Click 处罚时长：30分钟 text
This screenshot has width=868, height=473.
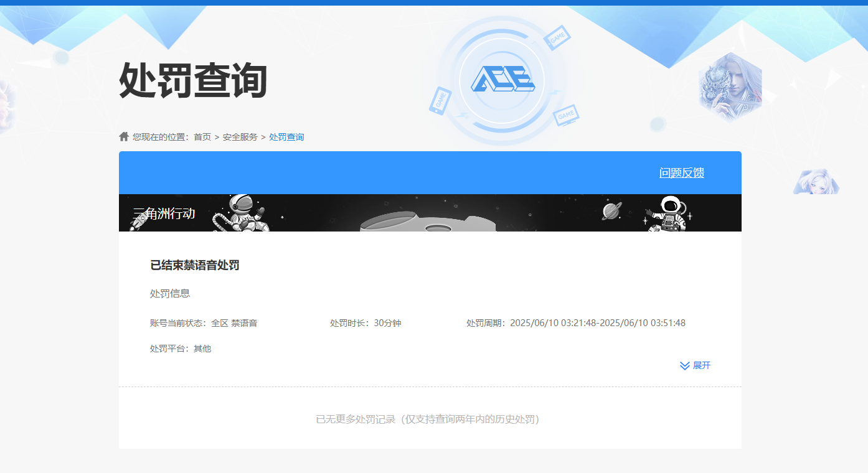[x=366, y=323]
